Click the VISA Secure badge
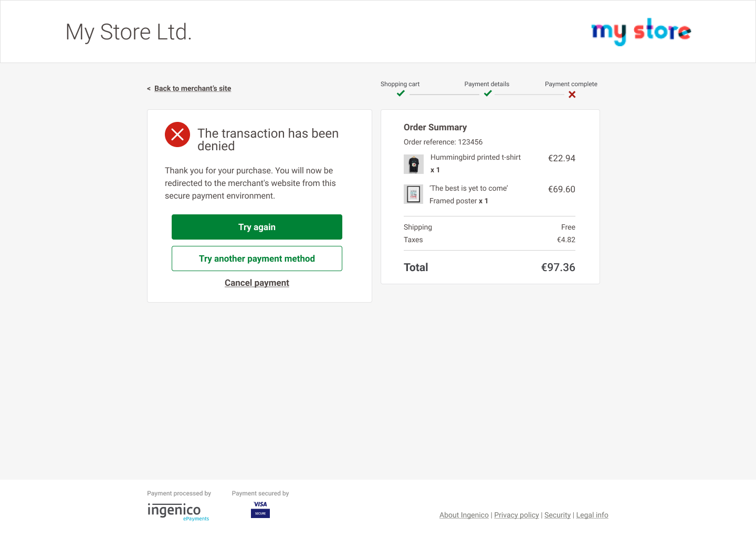 point(260,508)
